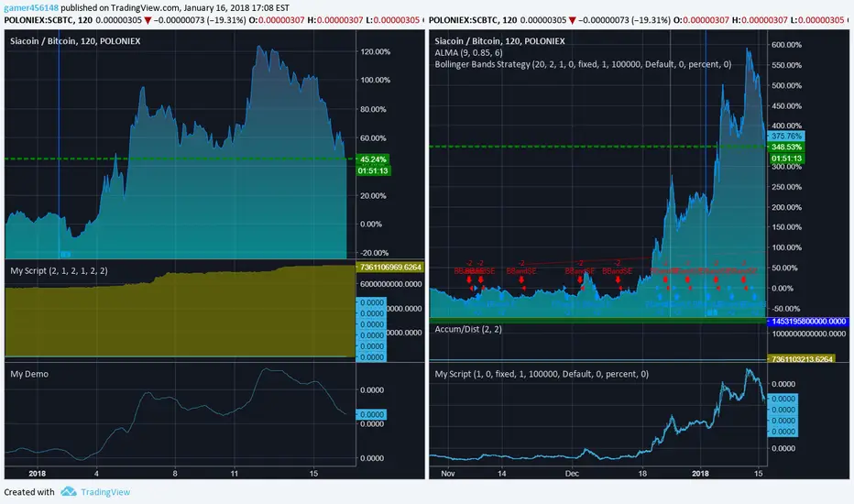Click the 2018 label on right time axis
This screenshot has width=854, height=504.
700,474
